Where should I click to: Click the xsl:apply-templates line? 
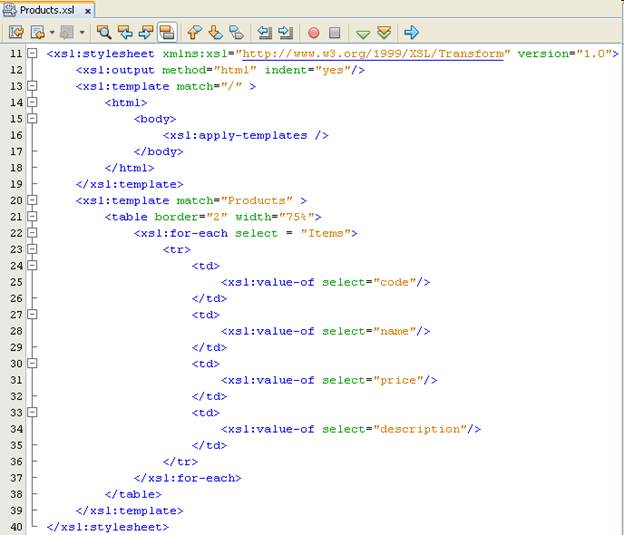click(246, 135)
